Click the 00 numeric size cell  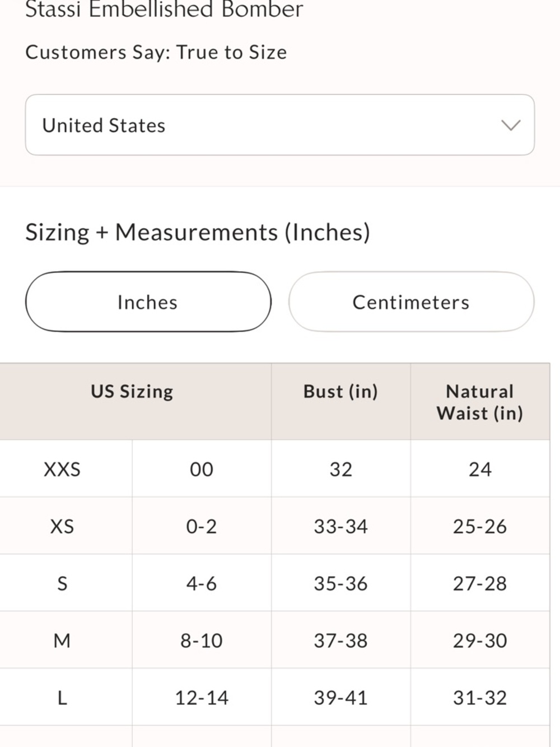[x=202, y=469]
